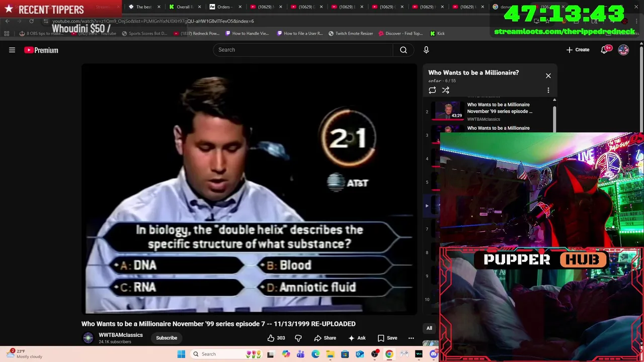Like the video with thumbs up
The image size is (644, 362).
(x=276, y=338)
